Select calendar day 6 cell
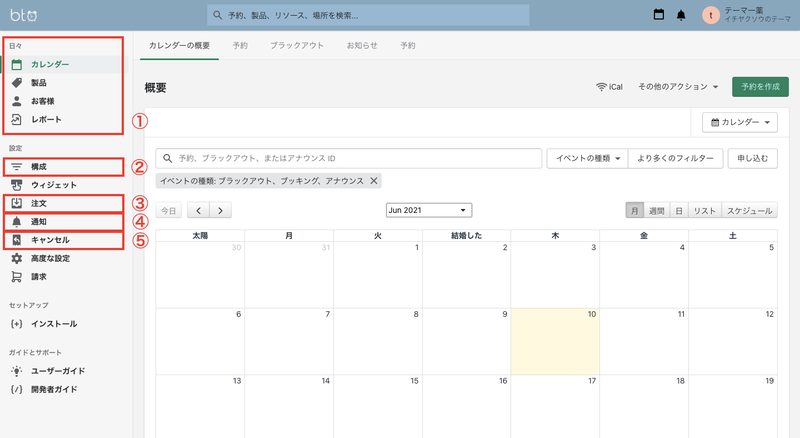800x438 pixels. point(200,341)
